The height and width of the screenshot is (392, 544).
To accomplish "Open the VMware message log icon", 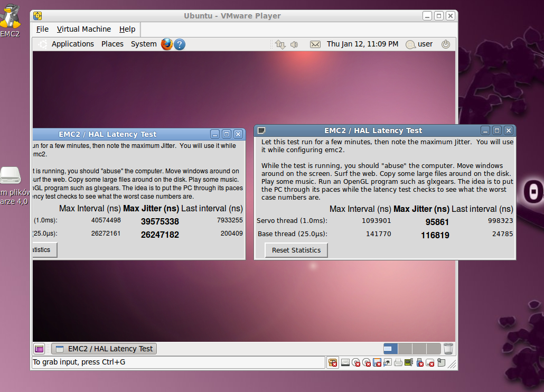I will pyautogui.click(x=442, y=362).
